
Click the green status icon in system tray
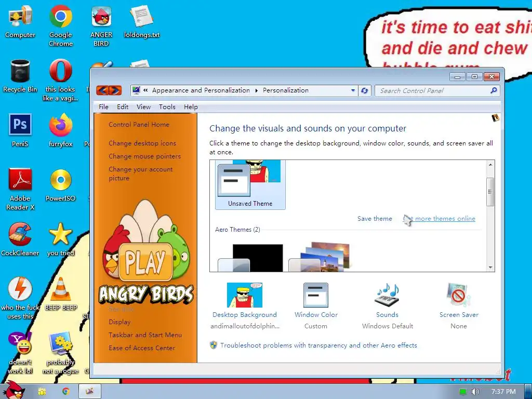point(463,392)
